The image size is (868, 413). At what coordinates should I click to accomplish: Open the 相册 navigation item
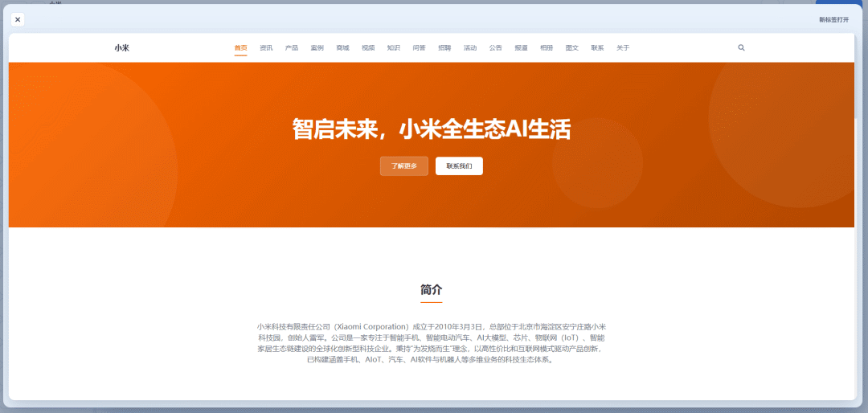click(x=547, y=48)
